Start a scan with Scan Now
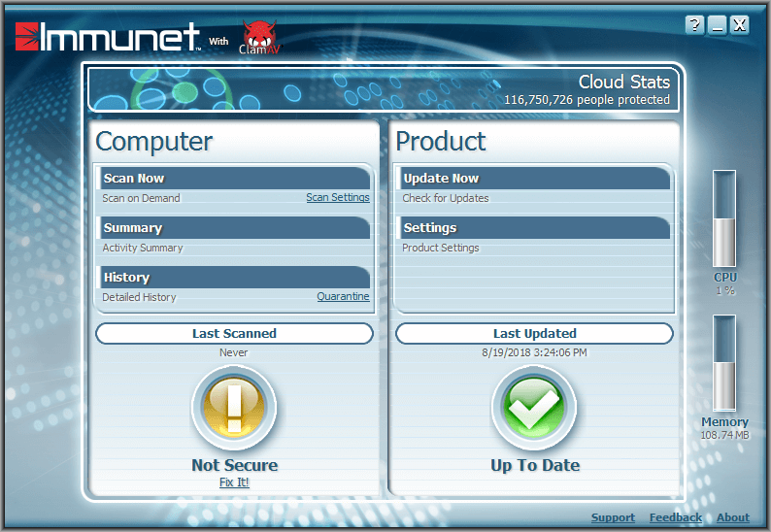771x532 pixels. 135,179
